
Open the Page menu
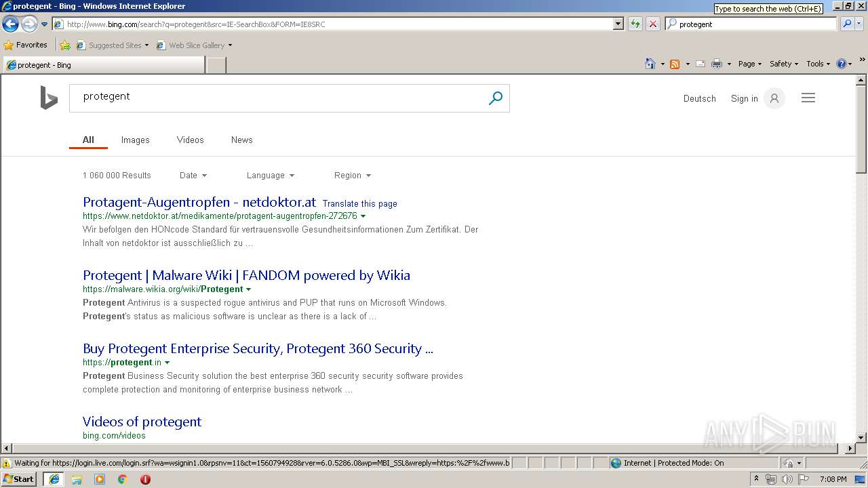(x=749, y=64)
